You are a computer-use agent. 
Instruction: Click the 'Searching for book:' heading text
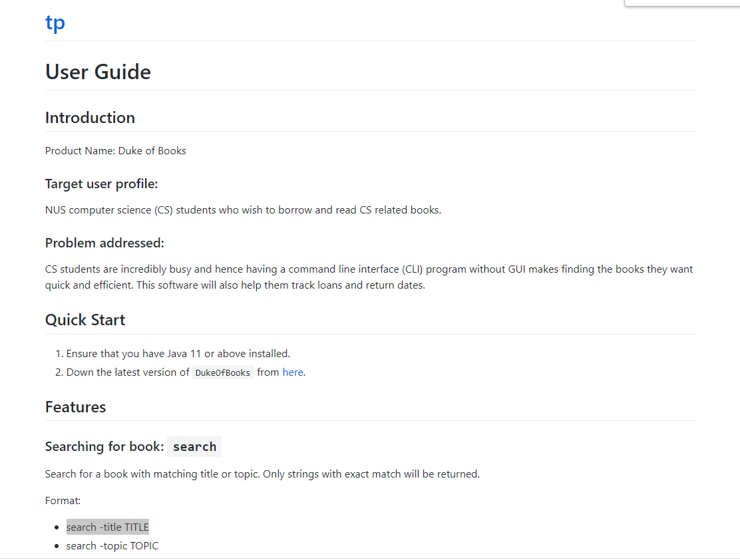[x=104, y=446]
